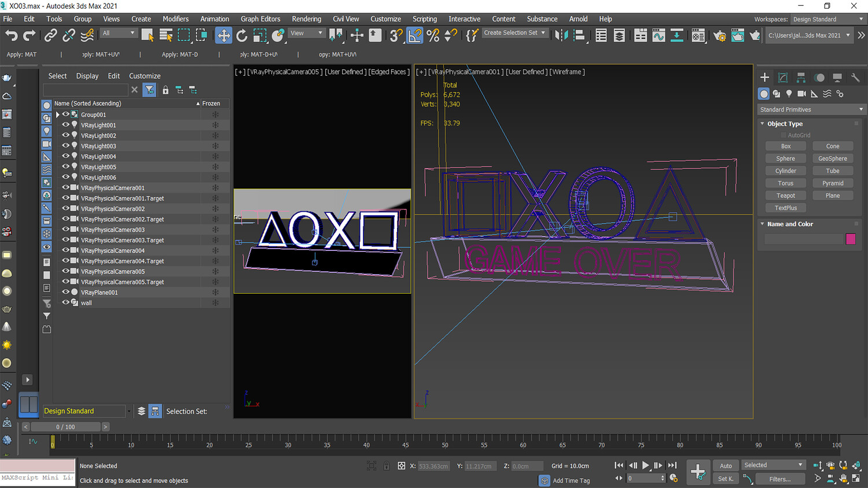
Task: Click the Teapot primitive button
Action: (785, 195)
